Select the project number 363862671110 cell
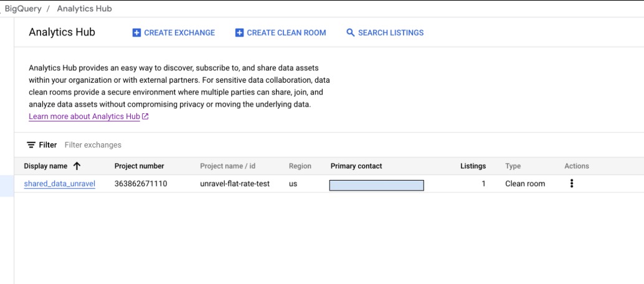This screenshot has height=284, width=644. (x=141, y=184)
